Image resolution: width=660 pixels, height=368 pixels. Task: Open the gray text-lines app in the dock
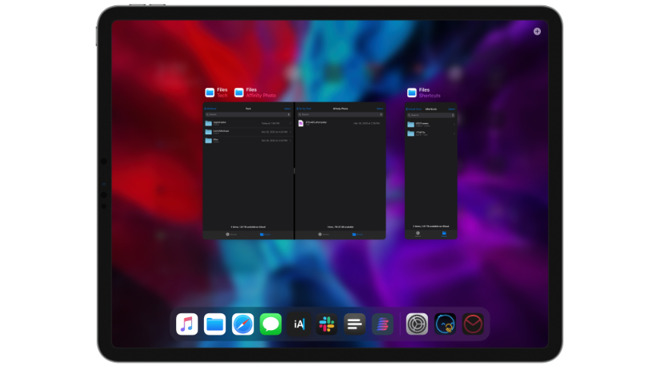[355, 324]
